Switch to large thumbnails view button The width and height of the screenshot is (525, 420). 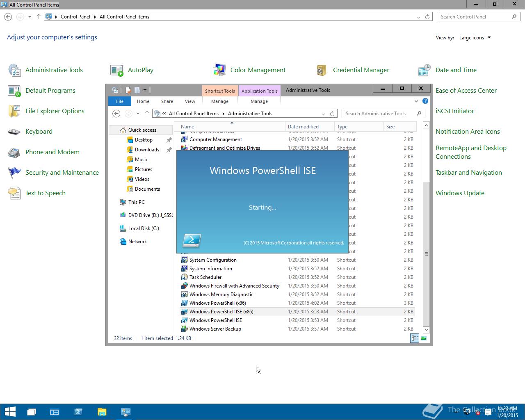424,338
